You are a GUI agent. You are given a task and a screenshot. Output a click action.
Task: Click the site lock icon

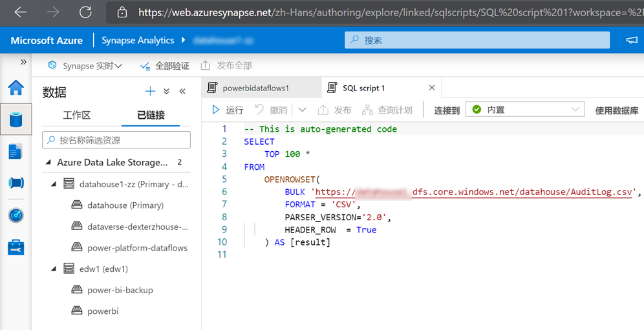point(122,12)
